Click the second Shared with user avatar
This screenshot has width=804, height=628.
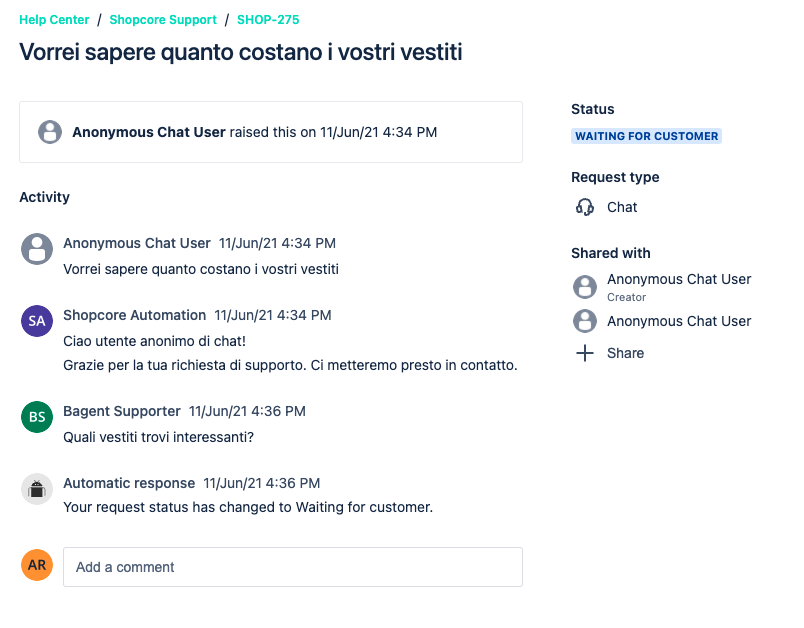[585, 321]
